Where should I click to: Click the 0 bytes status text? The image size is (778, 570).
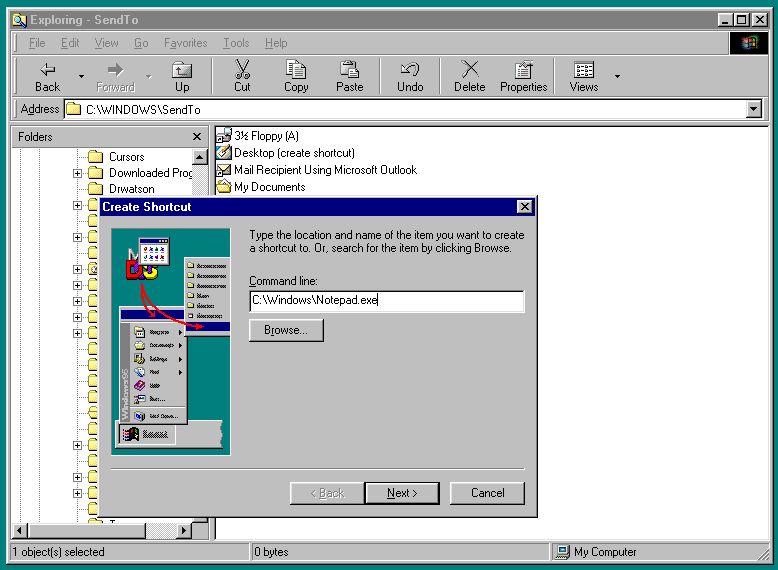(x=271, y=552)
